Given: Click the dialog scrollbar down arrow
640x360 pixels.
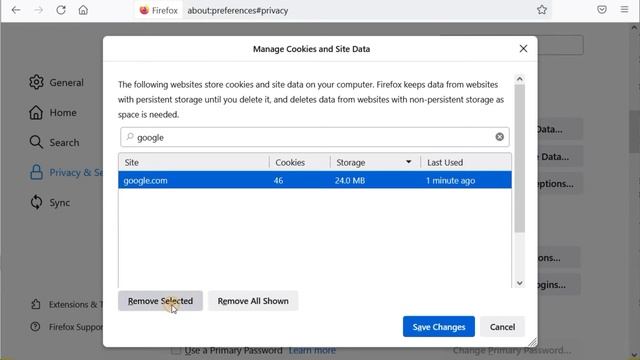Looking at the screenshot, I should [x=520, y=283].
